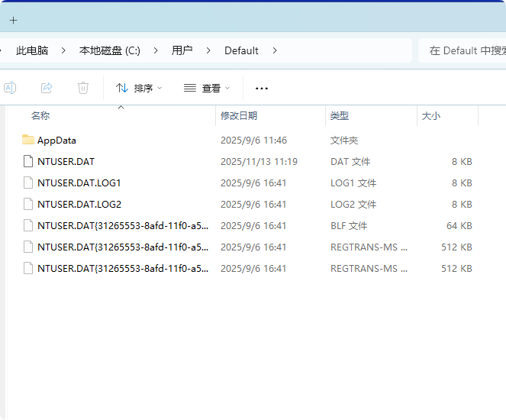506x420 pixels.
Task: Click the LOG2 文件 type cell
Action: pos(353,205)
